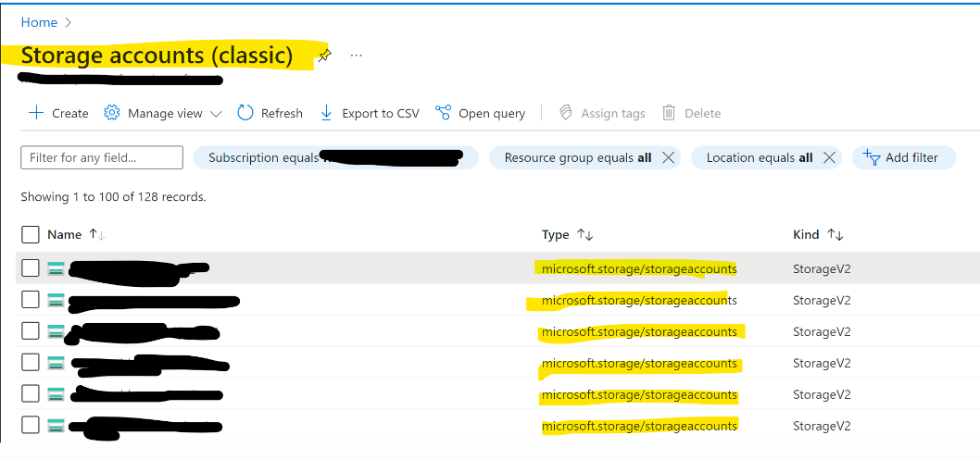Open query in Resource Graph
Viewport: 980px width, 460px height.
click(480, 113)
